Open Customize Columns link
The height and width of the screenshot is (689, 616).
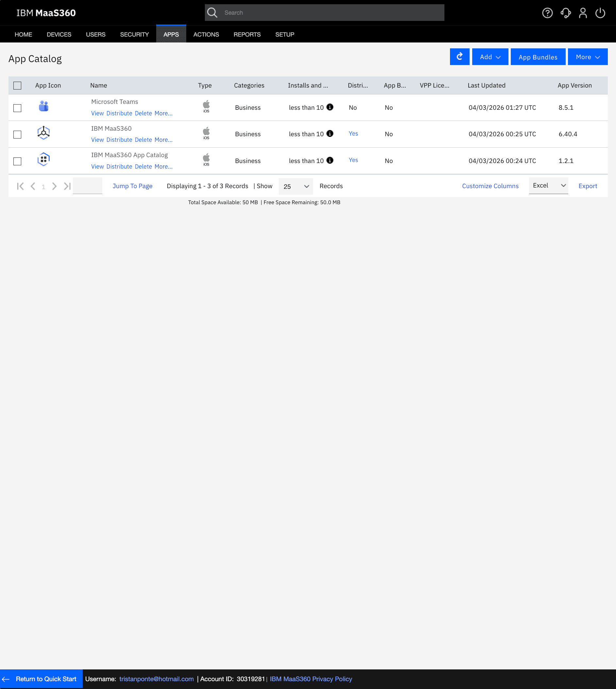[x=490, y=186]
